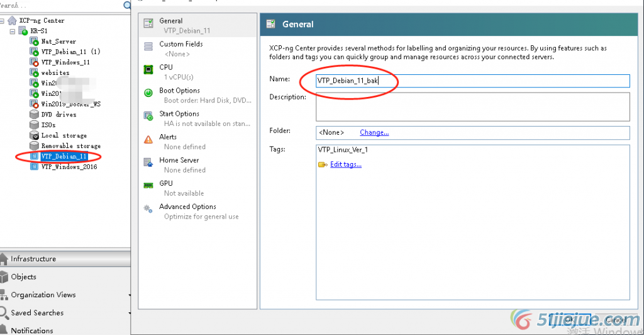
Task: Click the CPU chip icon
Action: [x=148, y=70]
